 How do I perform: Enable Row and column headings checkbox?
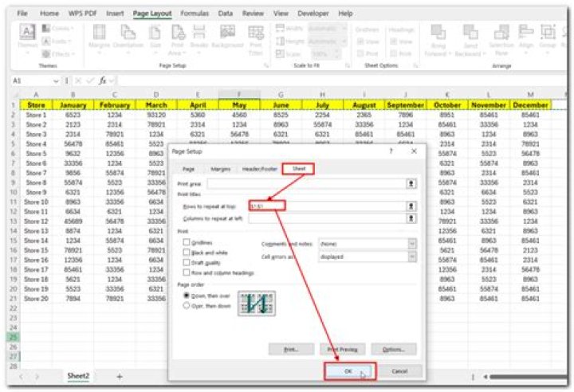[187, 272]
